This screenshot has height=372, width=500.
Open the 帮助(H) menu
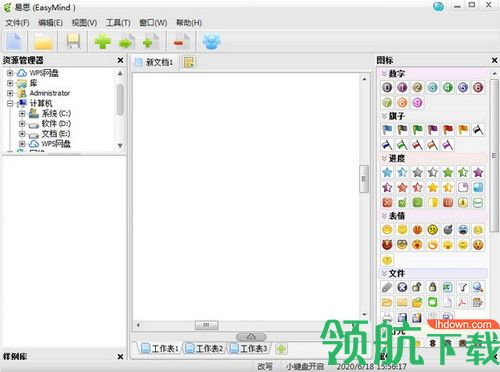pos(189,23)
